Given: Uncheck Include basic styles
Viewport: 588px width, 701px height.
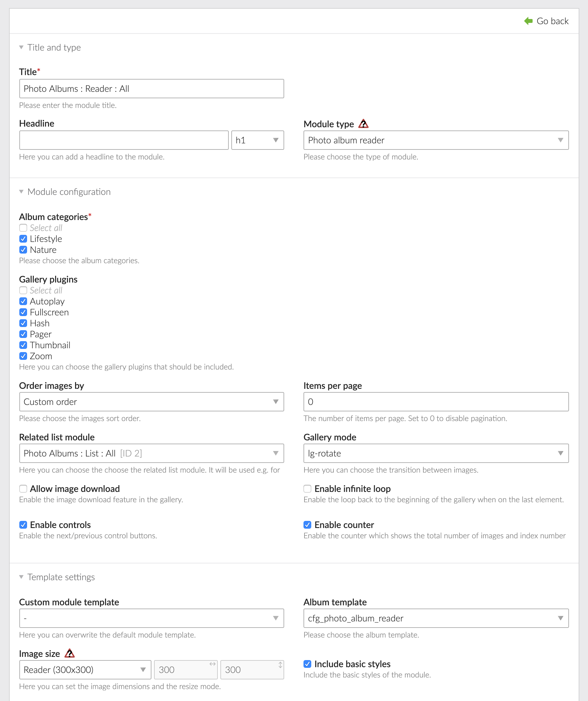Looking at the screenshot, I should point(307,664).
